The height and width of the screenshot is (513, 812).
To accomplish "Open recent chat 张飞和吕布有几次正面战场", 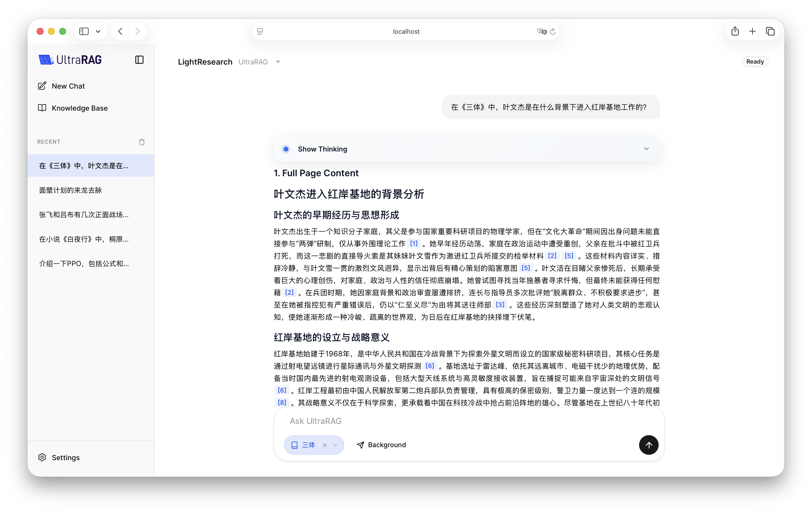I will 84,215.
